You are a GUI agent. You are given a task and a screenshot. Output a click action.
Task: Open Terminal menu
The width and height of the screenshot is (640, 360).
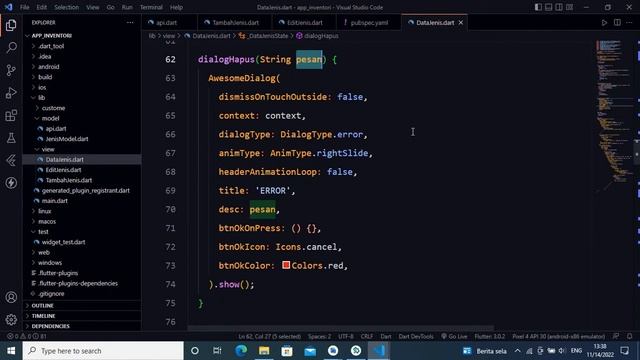click(x=151, y=7)
